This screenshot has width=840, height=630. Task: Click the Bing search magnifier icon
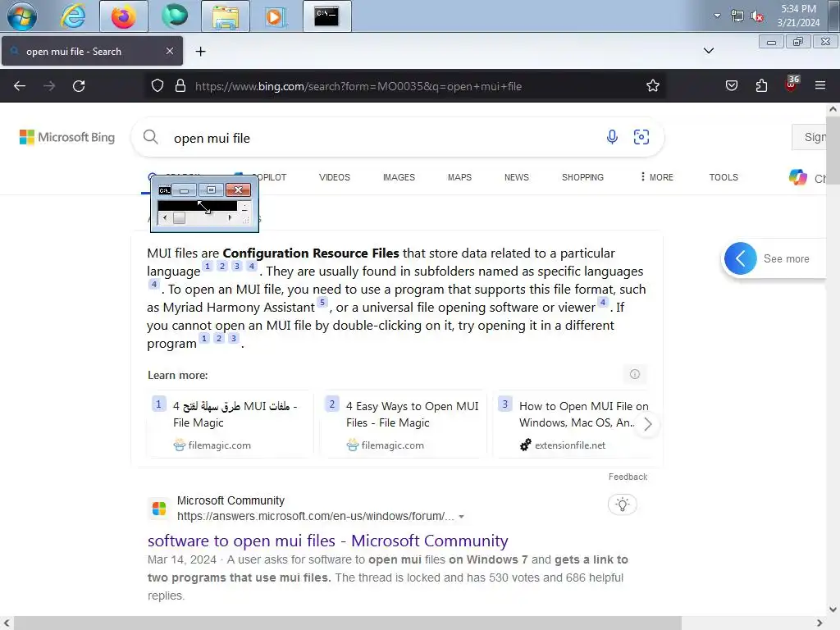pos(151,137)
